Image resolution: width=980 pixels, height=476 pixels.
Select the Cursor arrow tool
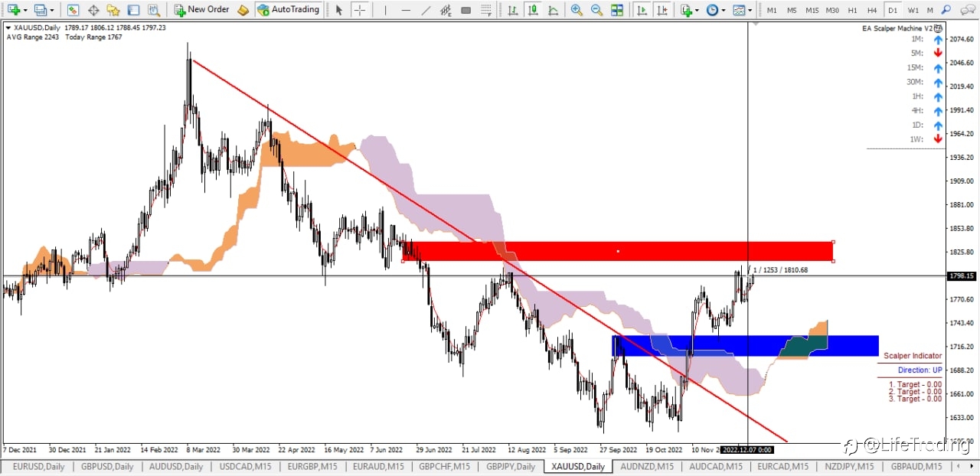[x=339, y=10]
